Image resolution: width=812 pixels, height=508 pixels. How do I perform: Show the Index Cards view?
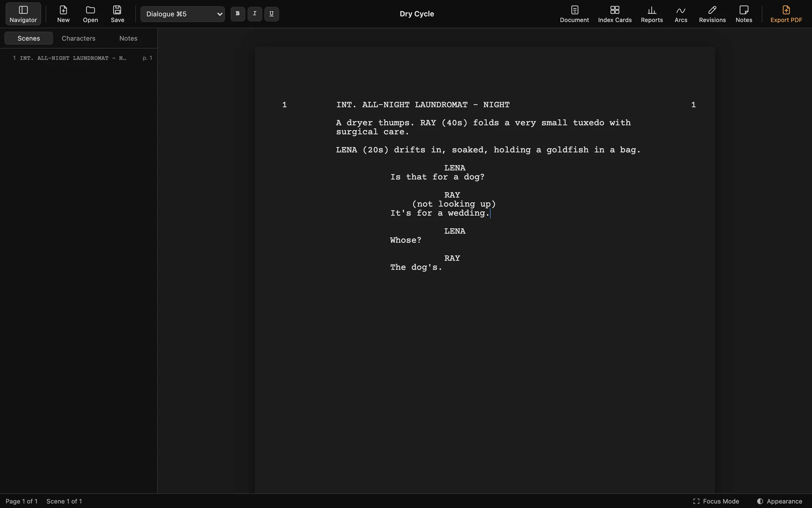tap(615, 14)
